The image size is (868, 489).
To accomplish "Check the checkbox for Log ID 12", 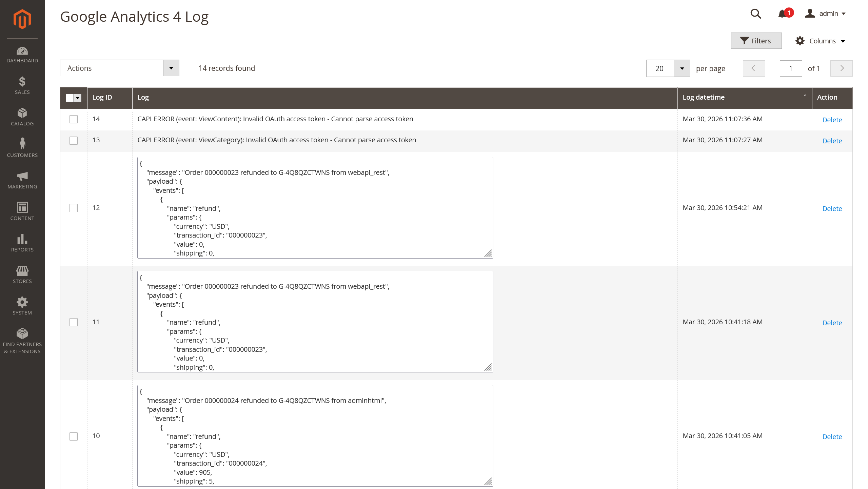I will pos(74,208).
